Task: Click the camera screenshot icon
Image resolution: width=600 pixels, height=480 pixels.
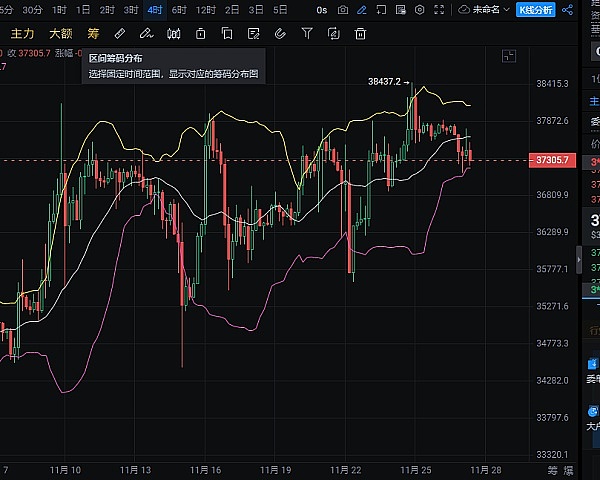Action: 343,9
